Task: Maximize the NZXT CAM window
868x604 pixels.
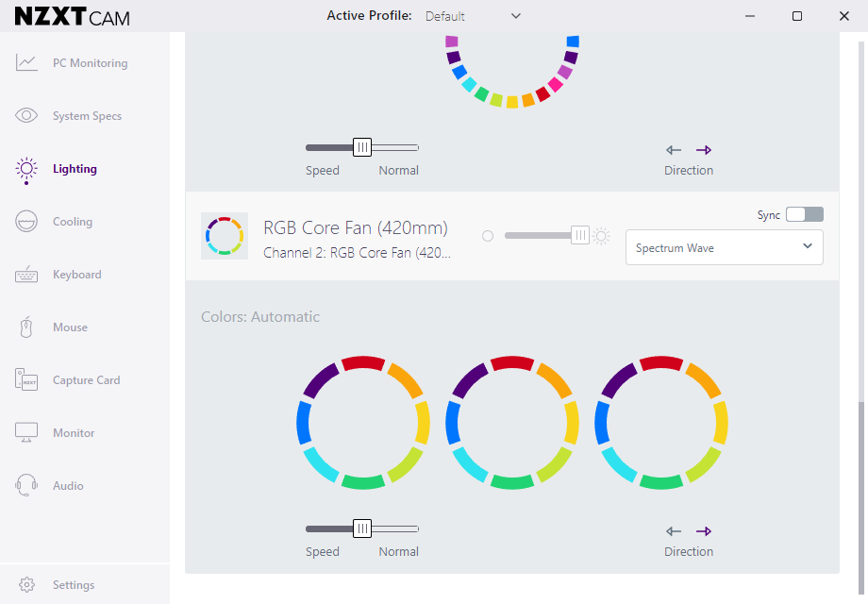Action: point(797,16)
